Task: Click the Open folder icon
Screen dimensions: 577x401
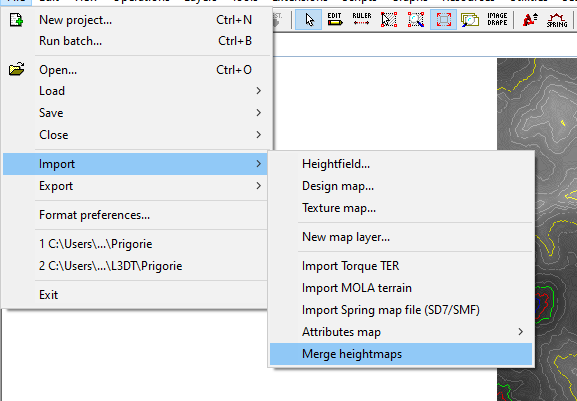Action: 17,69
